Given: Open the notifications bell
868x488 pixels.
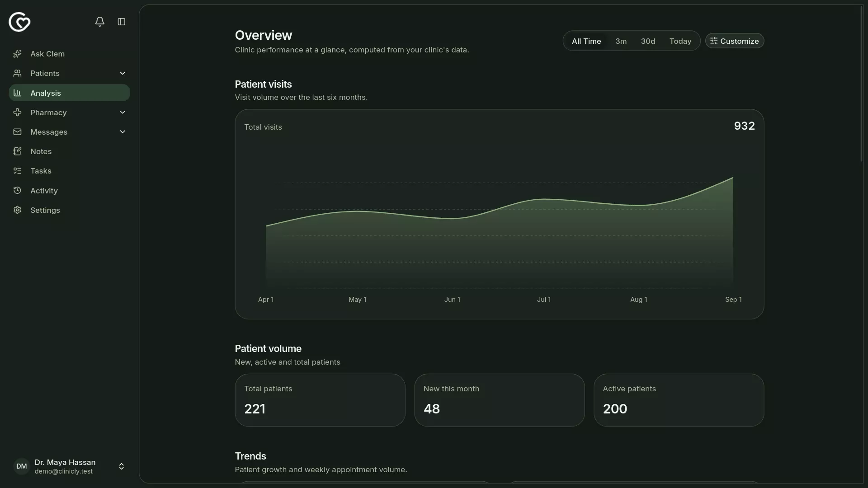Looking at the screenshot, I should click(x=100, y=22).
